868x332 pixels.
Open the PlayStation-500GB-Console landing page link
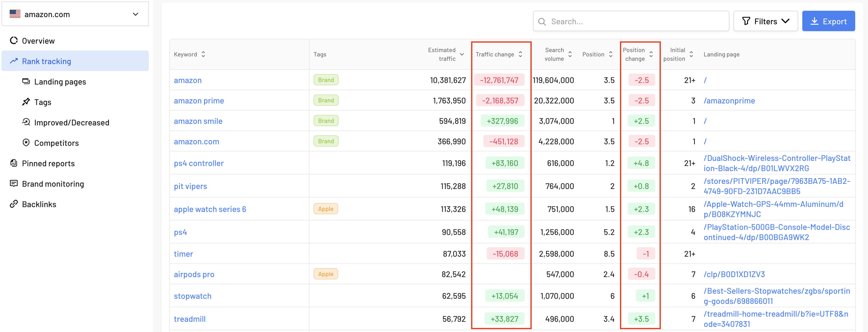tap(777, 232)
